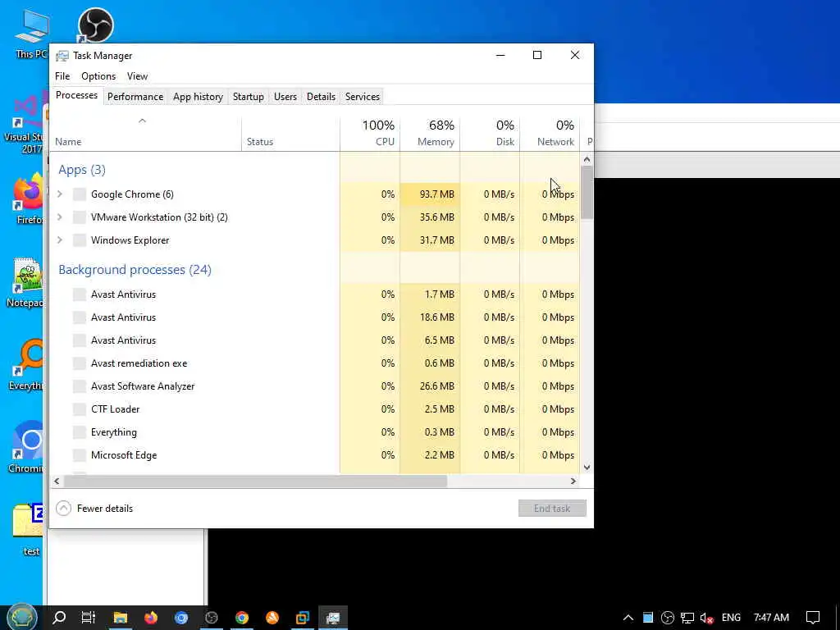Click the Google Chrome process icon
The height and width of the screenshot is (630, 840).
(x=80, y=194)
